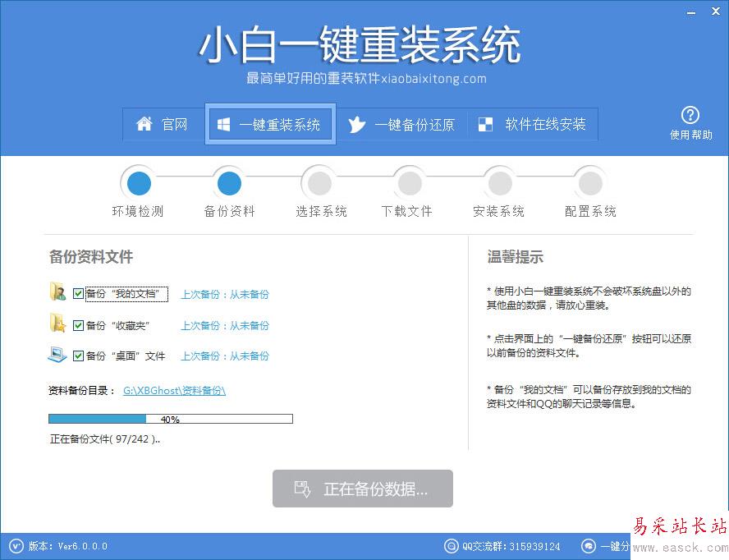Click 上次备份 link for 桌面文件

[225, 356]
